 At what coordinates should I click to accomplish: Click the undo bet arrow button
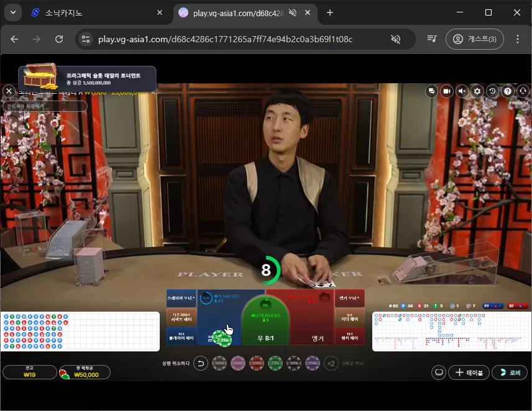click(x=201, y=364)
